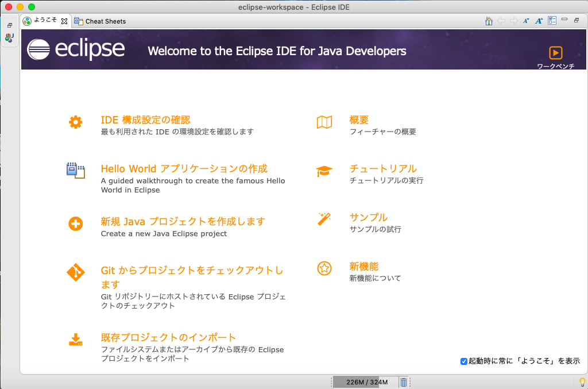Viewport: 588px width, 389px height.
Task: Reduce font size with the smaller A icon
Action: pos(526,21)
